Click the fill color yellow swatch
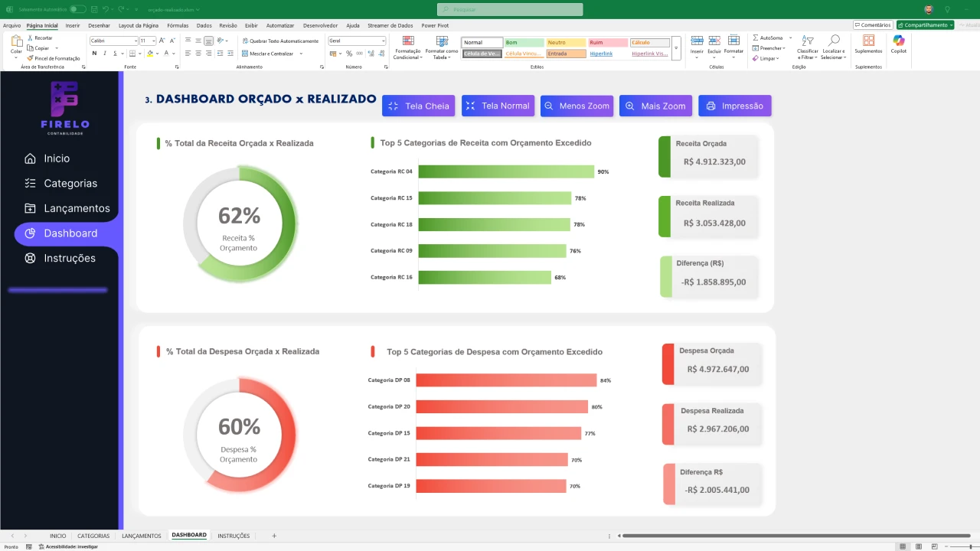Viewport: 980px width, 551px height. pyautogui.click(x=150, y=54)
